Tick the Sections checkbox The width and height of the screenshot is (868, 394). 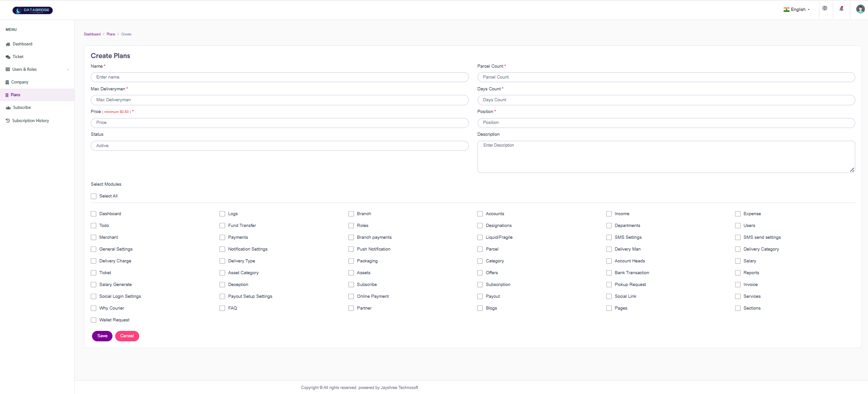(x=738, y=308)
